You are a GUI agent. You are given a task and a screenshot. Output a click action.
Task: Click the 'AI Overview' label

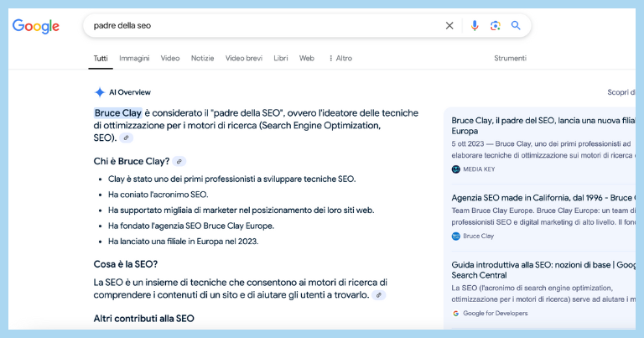click(130, 92)
